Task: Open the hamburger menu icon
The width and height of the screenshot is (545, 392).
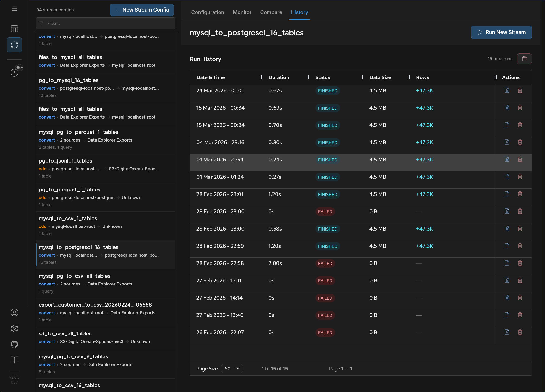Action: click(14, 9)
